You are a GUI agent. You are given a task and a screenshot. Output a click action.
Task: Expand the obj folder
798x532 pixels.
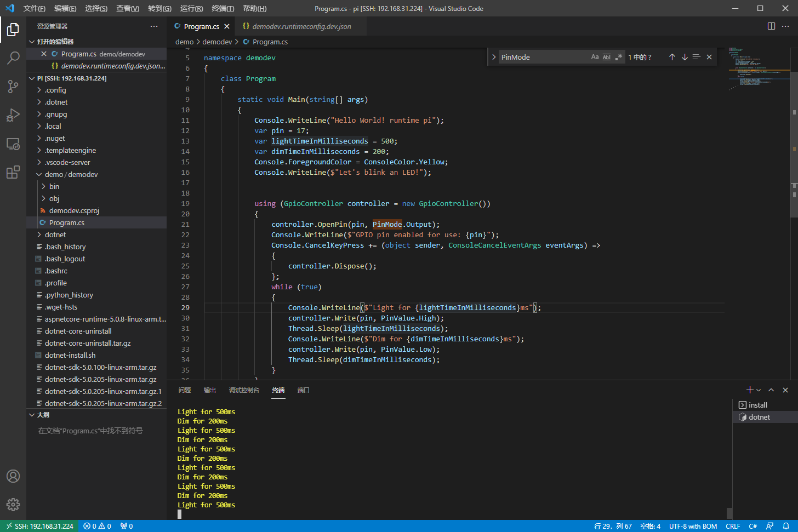[x=96, y=198]
